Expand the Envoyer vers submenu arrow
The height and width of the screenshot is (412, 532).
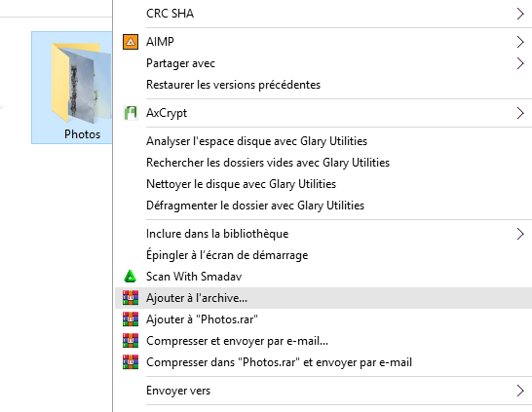(x=520, y=391)
